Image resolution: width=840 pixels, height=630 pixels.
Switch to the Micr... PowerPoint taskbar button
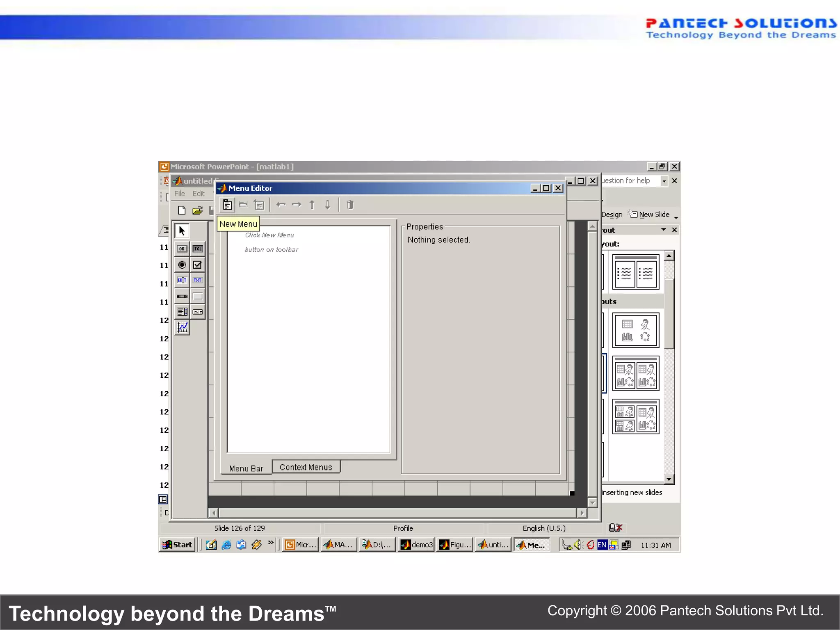coord(301,545)
